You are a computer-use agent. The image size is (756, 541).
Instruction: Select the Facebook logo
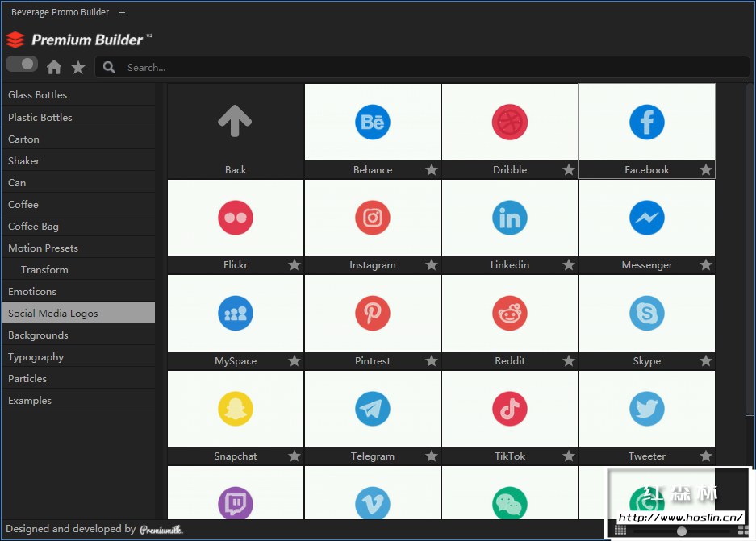click(x=646, y=122)
